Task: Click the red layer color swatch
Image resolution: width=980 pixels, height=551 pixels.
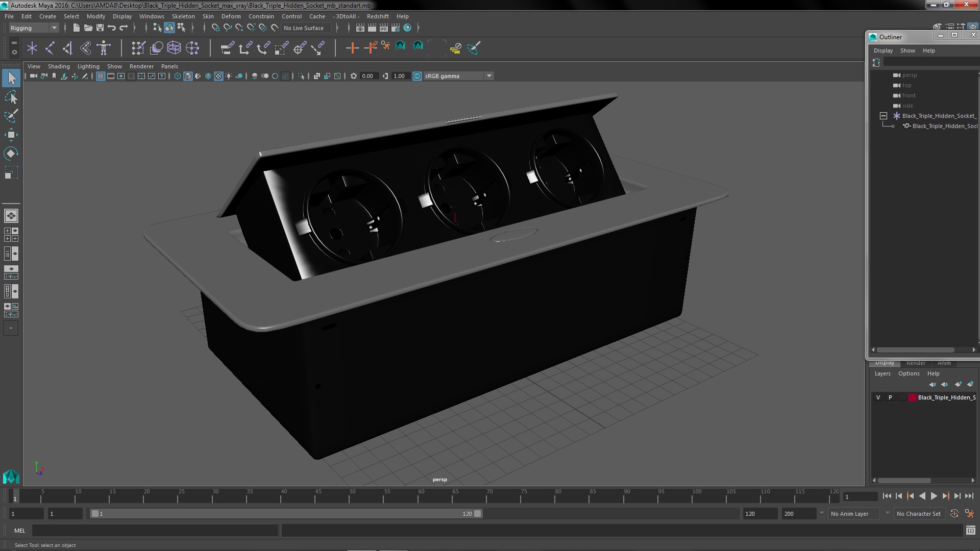Action: pos(912,397)
